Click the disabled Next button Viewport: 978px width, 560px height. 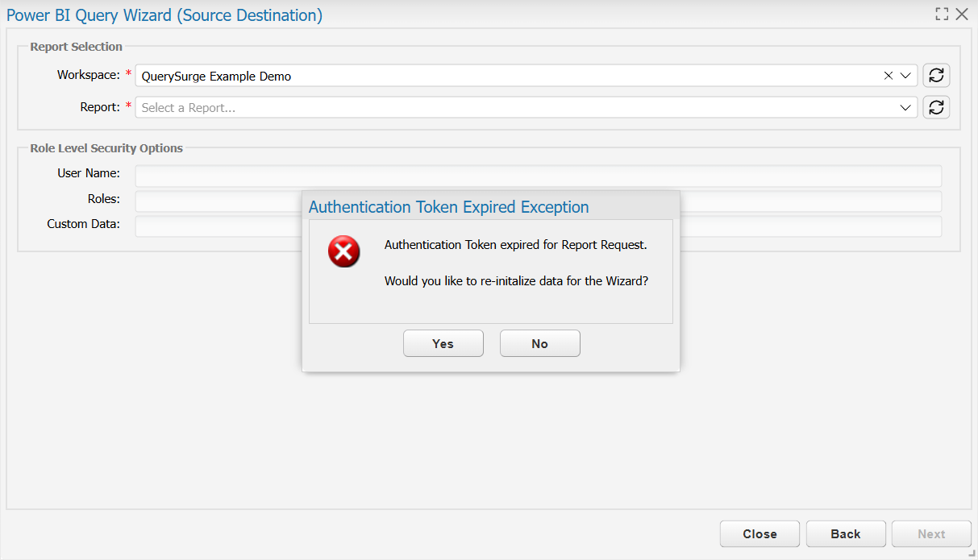[931, 534]
